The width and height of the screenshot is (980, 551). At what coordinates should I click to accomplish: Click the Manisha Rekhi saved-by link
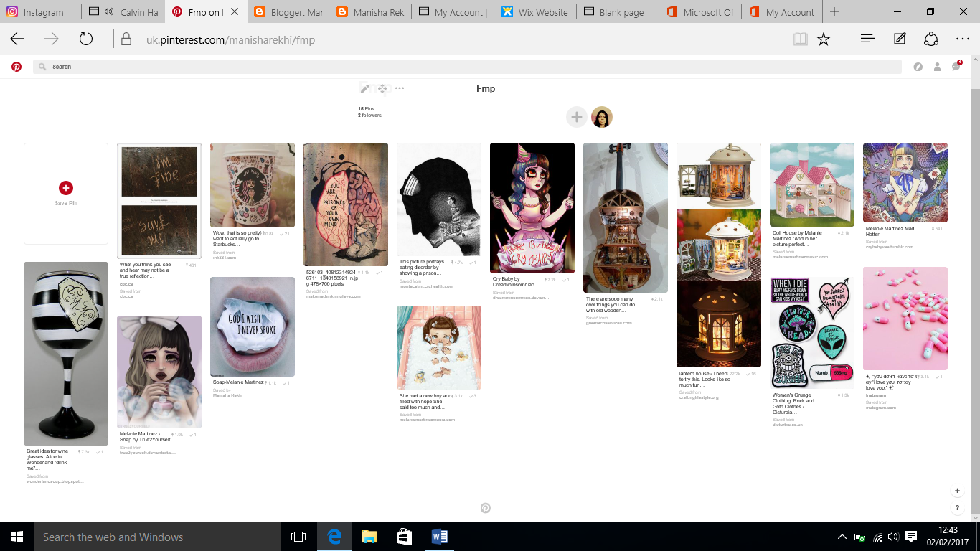tap(228, 395)
